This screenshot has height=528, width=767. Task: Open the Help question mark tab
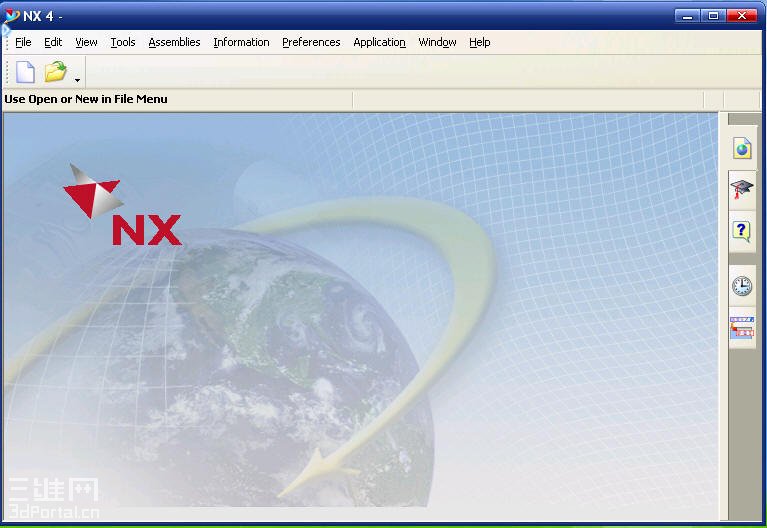(x=742, y=231)
